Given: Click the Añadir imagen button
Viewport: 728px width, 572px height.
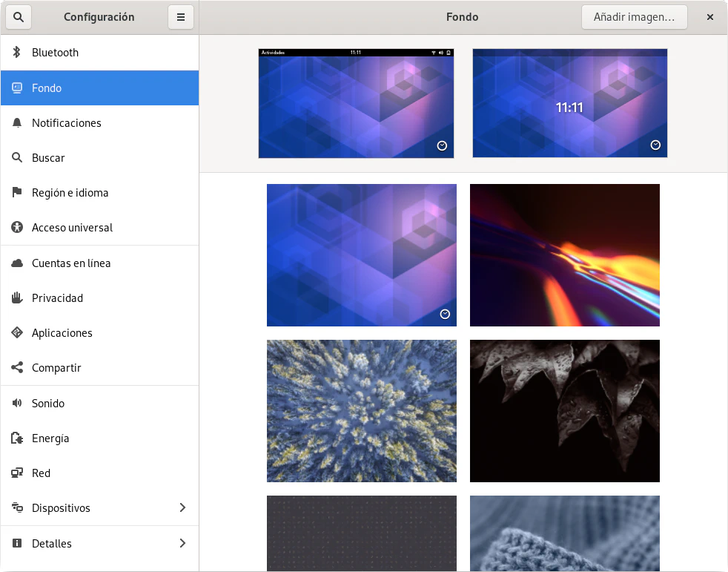Looking at the screenshot, I should (x=634, y=17).
